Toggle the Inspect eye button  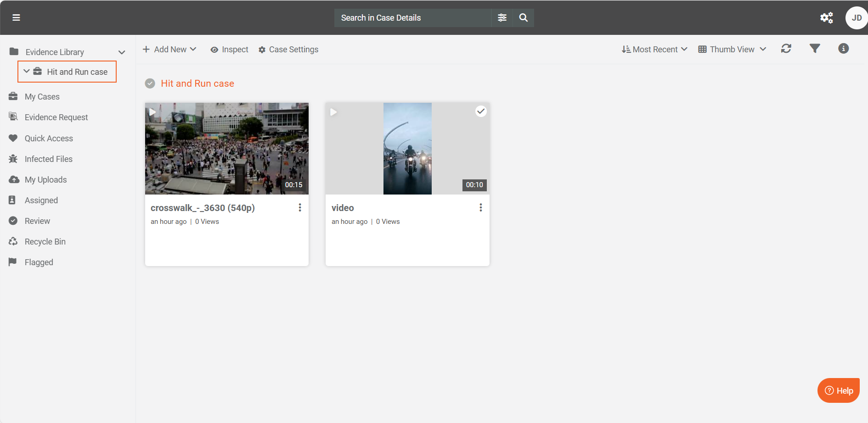coord(229,50)
